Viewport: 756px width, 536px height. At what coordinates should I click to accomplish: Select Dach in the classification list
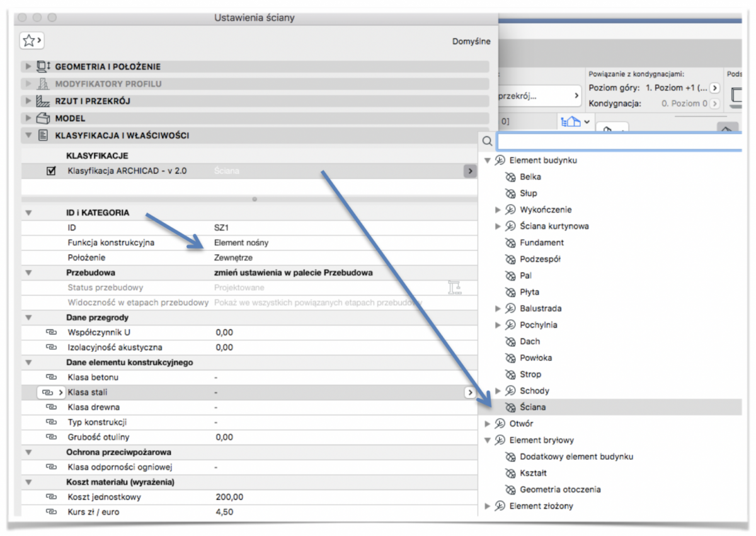[530, 342]
